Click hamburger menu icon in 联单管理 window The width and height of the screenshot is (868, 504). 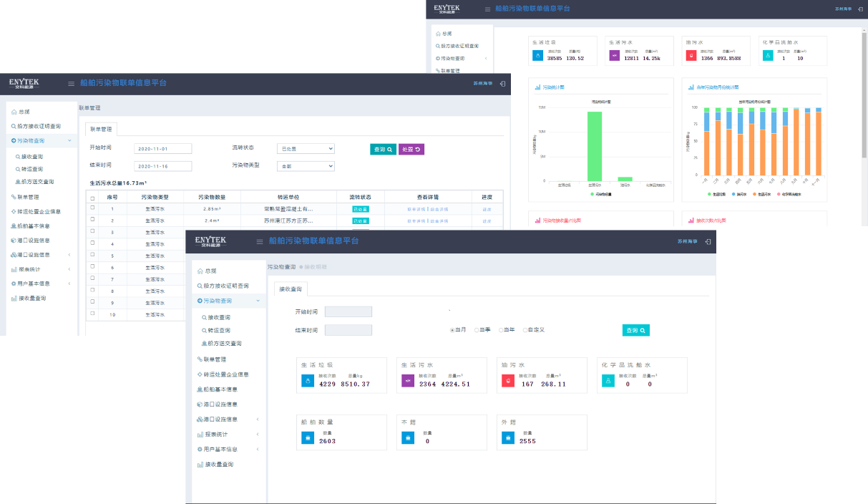click(71, 84)
